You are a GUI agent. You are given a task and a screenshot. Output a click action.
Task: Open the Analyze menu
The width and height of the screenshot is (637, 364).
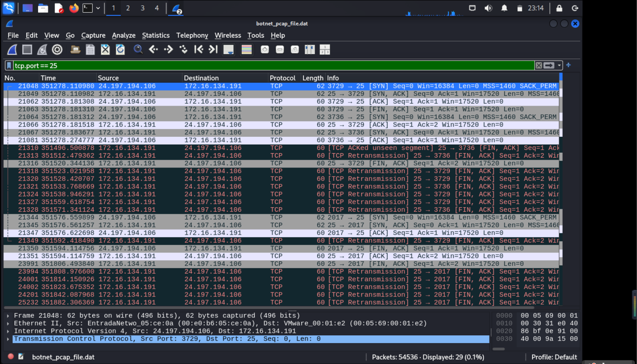coord(123,36)
